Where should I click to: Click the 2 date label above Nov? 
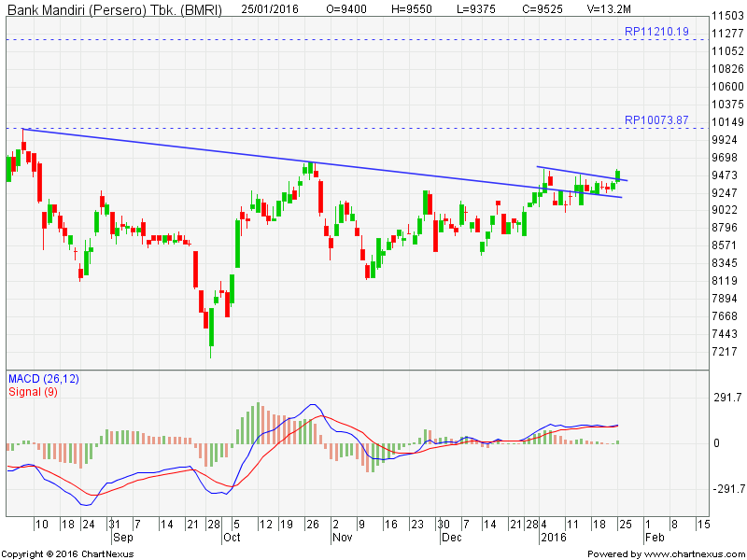coord(336,525)
